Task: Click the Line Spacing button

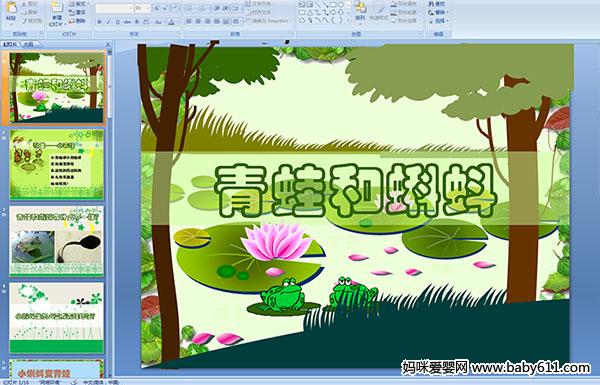Action: [236, 8]
